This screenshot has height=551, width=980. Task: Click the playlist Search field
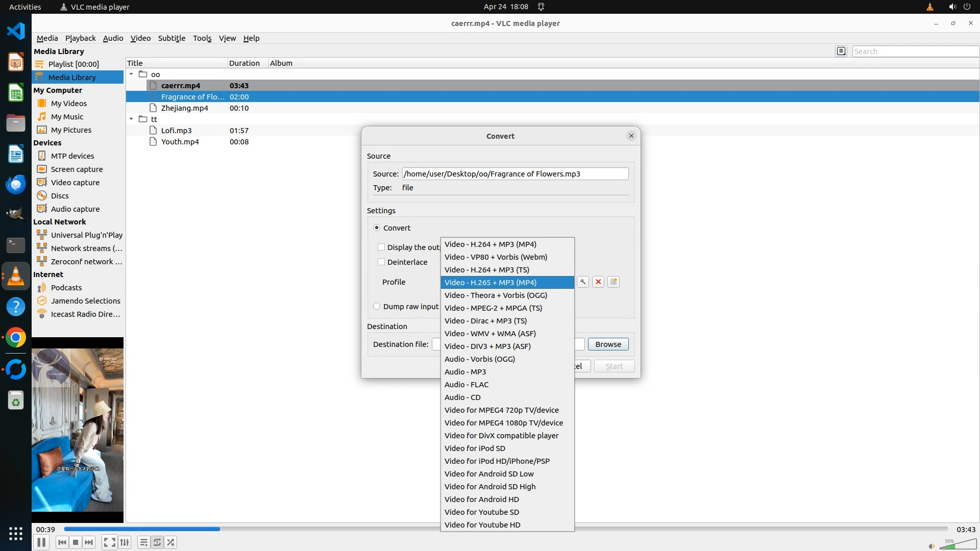(915, 52)
